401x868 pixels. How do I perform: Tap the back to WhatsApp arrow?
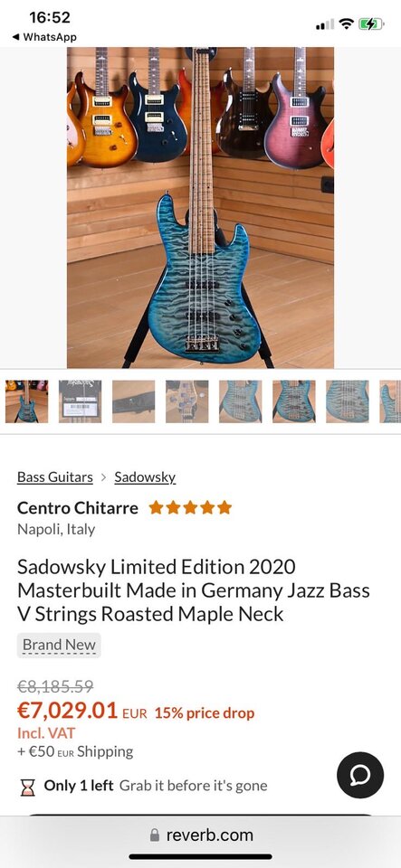click(15, 38)
